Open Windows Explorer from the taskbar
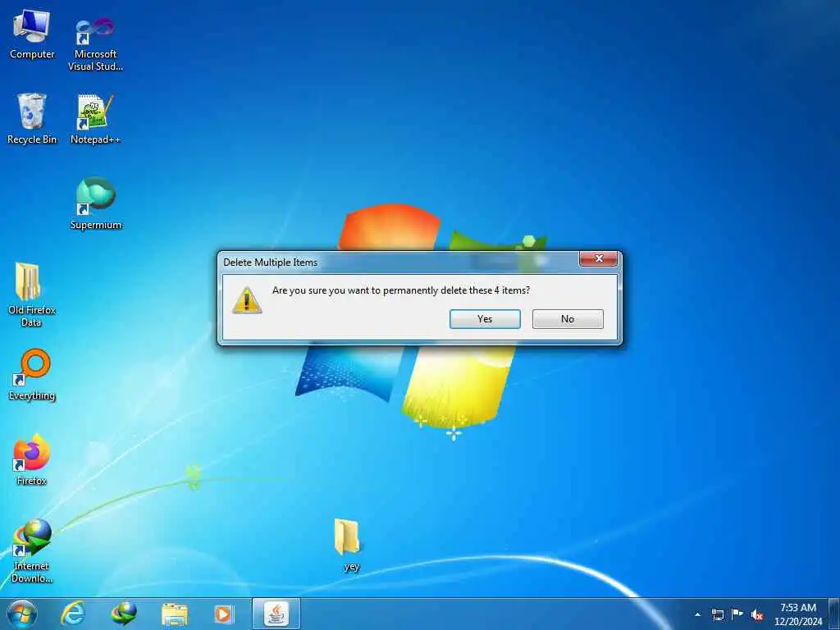 point(174,614)
